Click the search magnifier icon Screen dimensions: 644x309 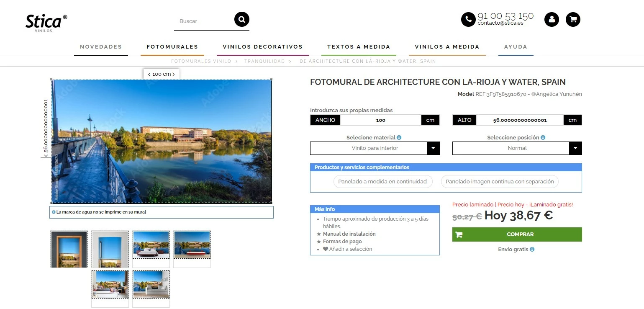(x=242, y=19)
